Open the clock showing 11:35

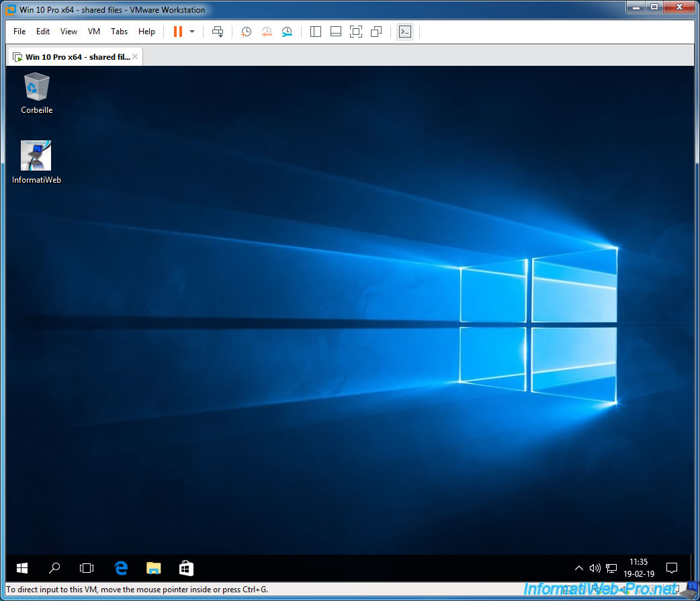coord(639,568)
